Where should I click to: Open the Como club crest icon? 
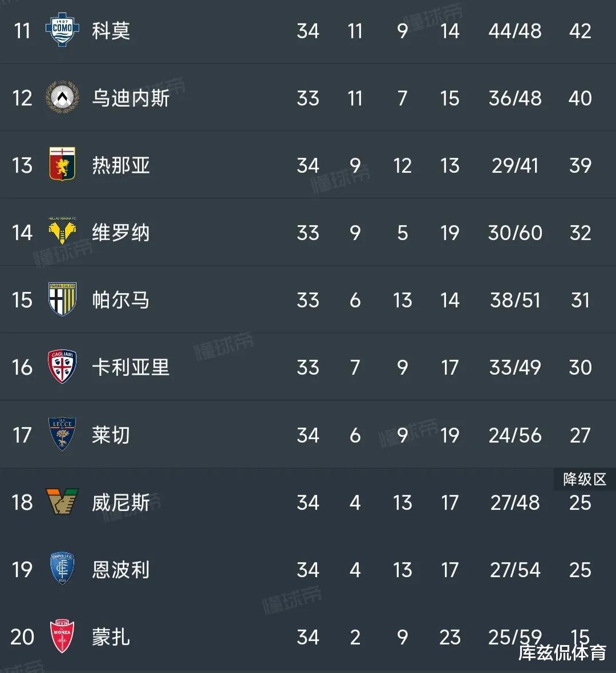[x=62, y=30]
